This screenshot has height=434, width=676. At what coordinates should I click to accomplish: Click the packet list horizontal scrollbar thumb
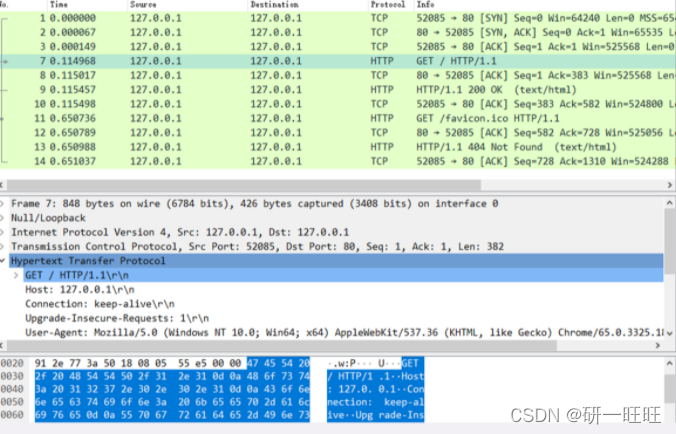point(244,185)
